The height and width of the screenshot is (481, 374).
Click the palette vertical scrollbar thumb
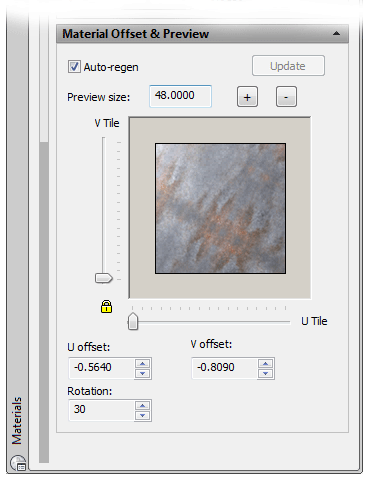(x=44, y=302)
